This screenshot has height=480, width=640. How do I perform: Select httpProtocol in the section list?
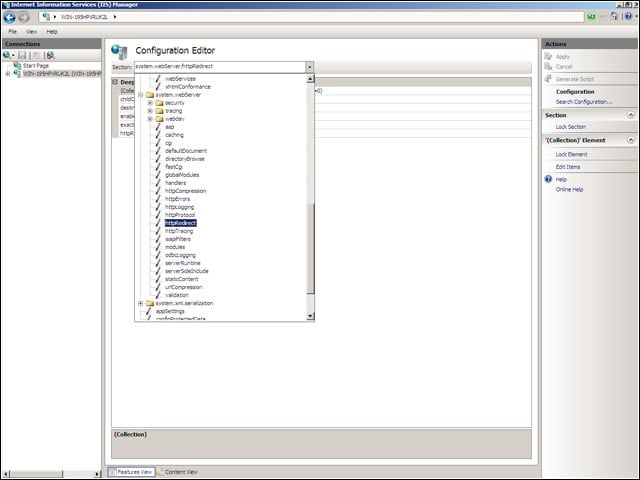coord(180,215)
